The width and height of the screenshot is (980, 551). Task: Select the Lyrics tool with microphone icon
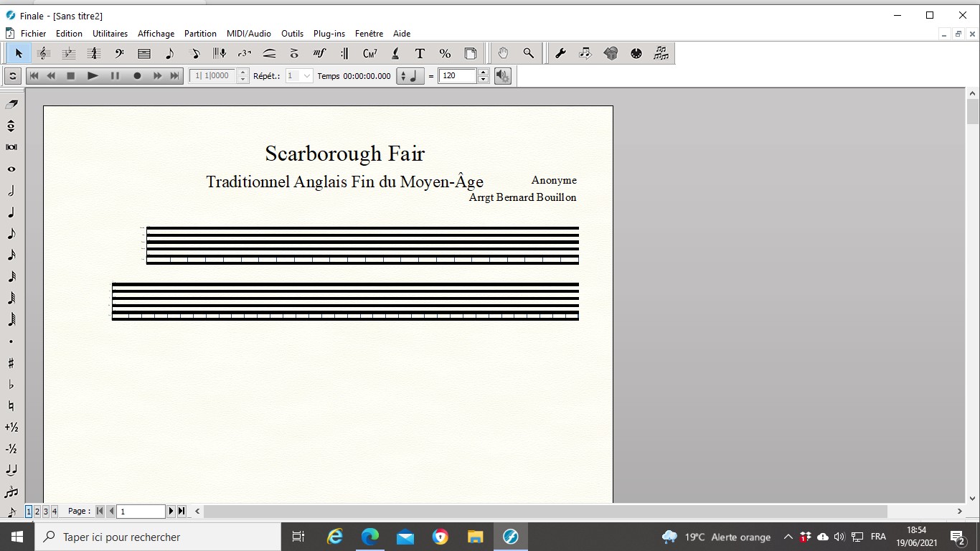[x=220, y=53]
